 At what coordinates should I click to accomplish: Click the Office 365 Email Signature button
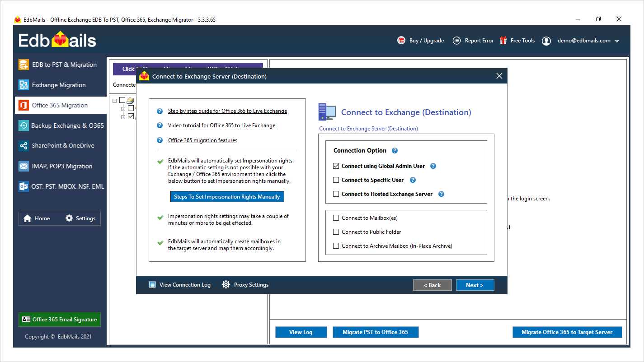60,319
